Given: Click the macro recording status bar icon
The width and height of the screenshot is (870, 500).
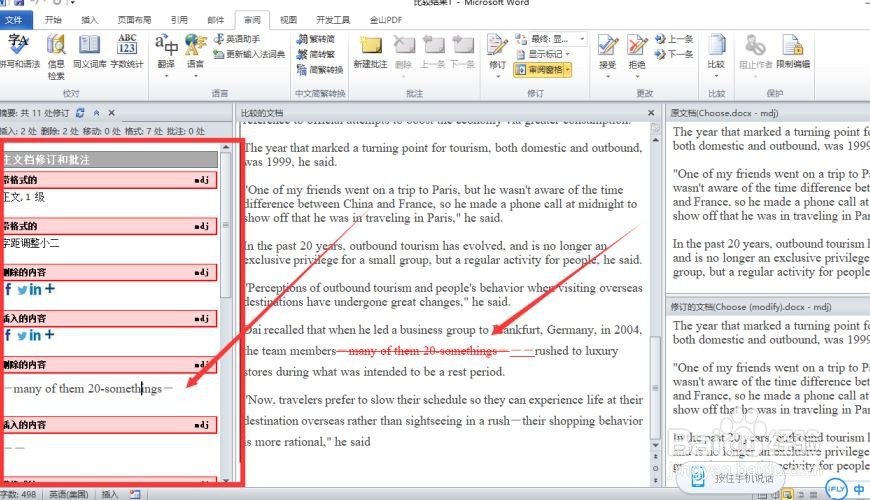Looking at the screenshot, I should (x=135, y=494).
